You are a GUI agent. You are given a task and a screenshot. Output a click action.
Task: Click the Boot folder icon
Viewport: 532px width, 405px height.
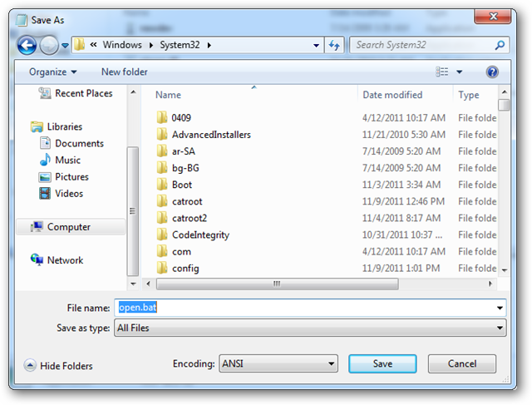[x=162, y=185]
